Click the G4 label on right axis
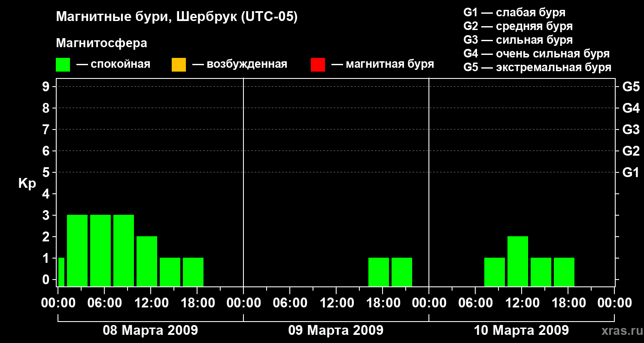 (x=631, y=108)
